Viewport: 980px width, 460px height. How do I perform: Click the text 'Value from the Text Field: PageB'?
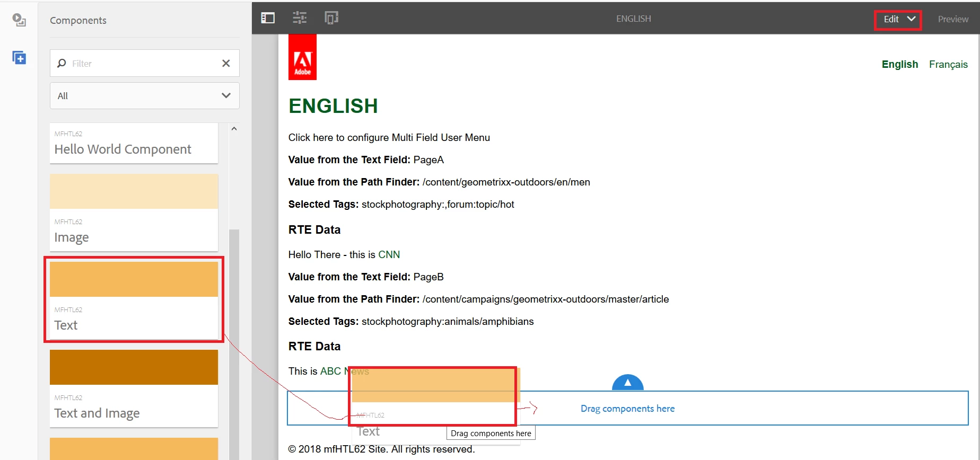click(x=366, y=277)
